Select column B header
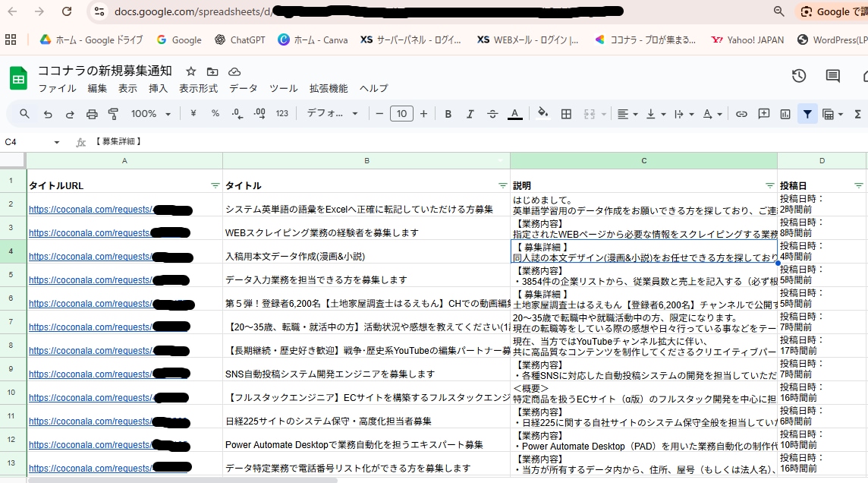 pos(366,161)
